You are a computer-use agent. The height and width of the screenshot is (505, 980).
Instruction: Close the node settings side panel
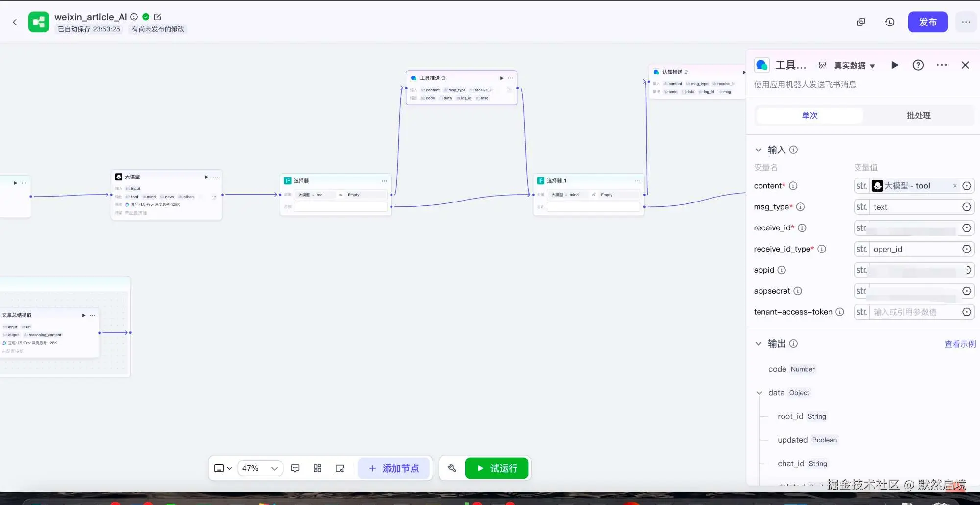tap(965, 65)
